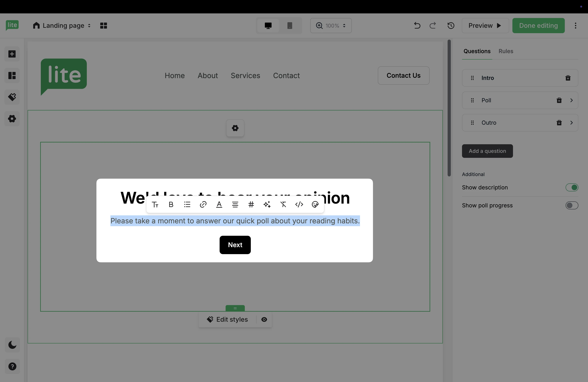Clear text formatting icon
The image size is (588, 382).
point(283,204)
